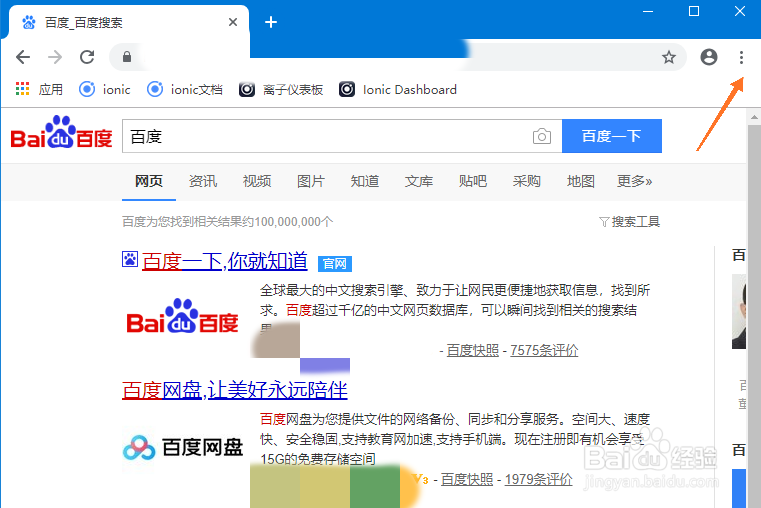Click the 官网 badge

coord(335,263)
